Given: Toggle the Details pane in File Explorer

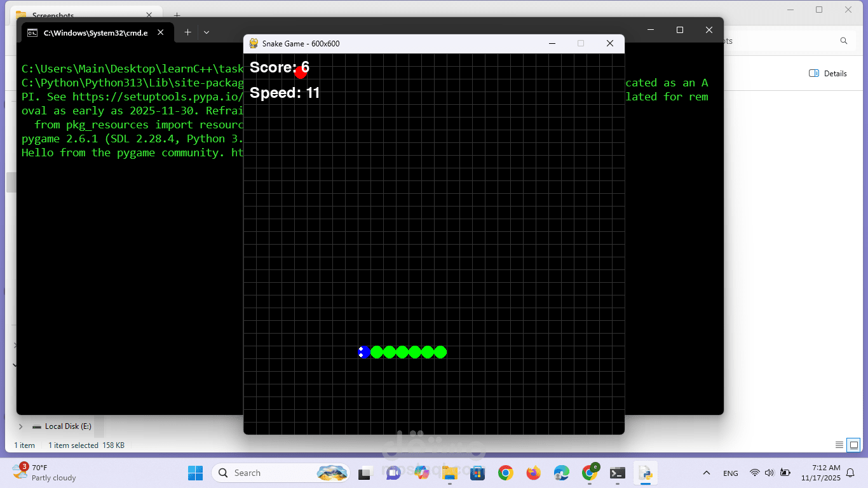Looking at the screenshot, I should point(828,73).
